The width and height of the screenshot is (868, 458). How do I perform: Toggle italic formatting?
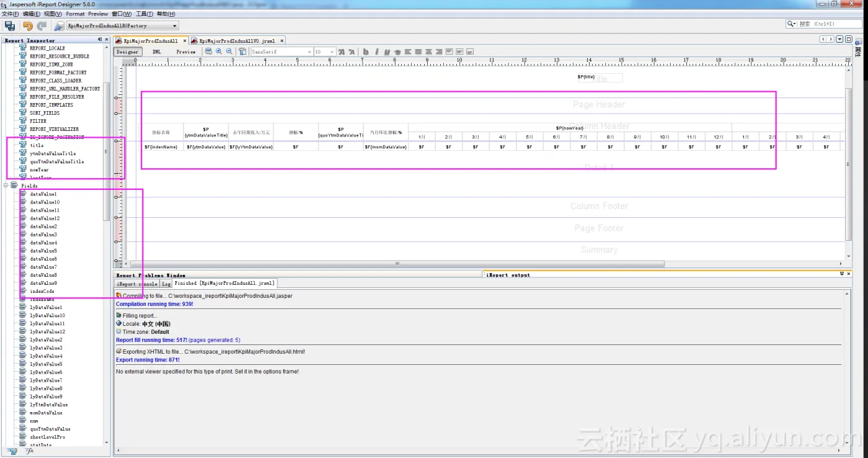tap(376, 52)
